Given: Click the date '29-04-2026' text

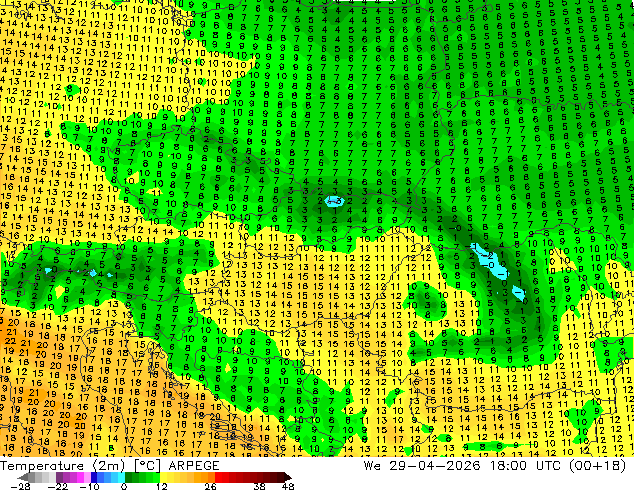Looking at the screenshot, I should pyautogui.click(x=435, y=466).
